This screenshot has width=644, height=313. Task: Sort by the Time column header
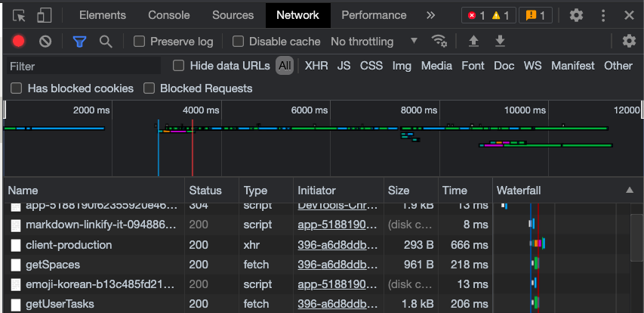pos(465,191)
